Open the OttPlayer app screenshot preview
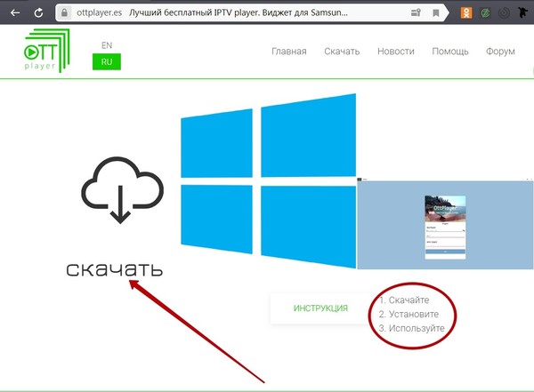Screen dimensions: 534x392 pos(445,224)
